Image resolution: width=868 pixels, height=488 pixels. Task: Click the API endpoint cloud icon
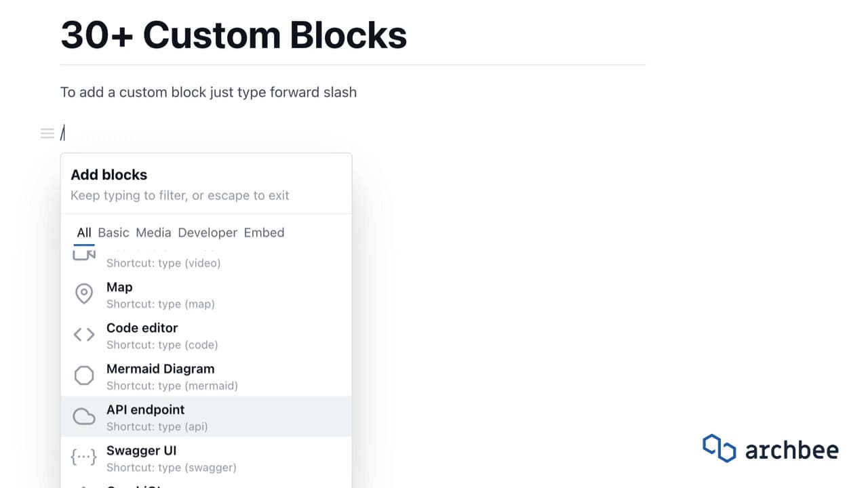84,415
